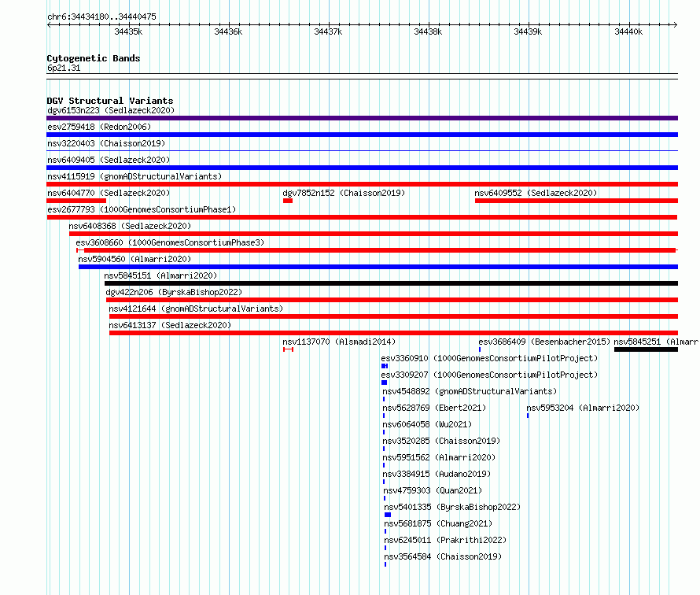Select the nsv6413137 (Sedlazeck2020) label

pyautogui.click(x=170, y=325)
